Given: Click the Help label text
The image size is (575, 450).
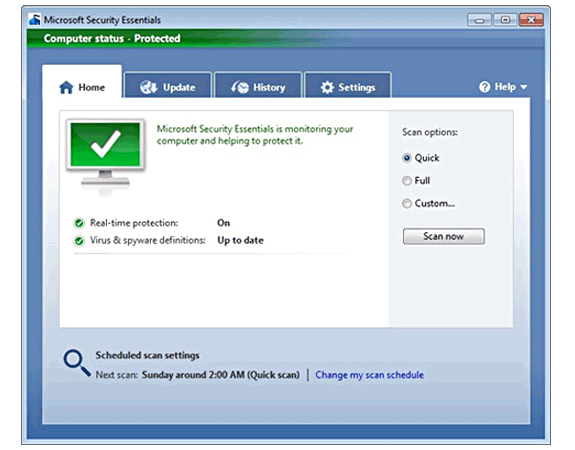Looking at the screenshot, I should tap(505, 87).
